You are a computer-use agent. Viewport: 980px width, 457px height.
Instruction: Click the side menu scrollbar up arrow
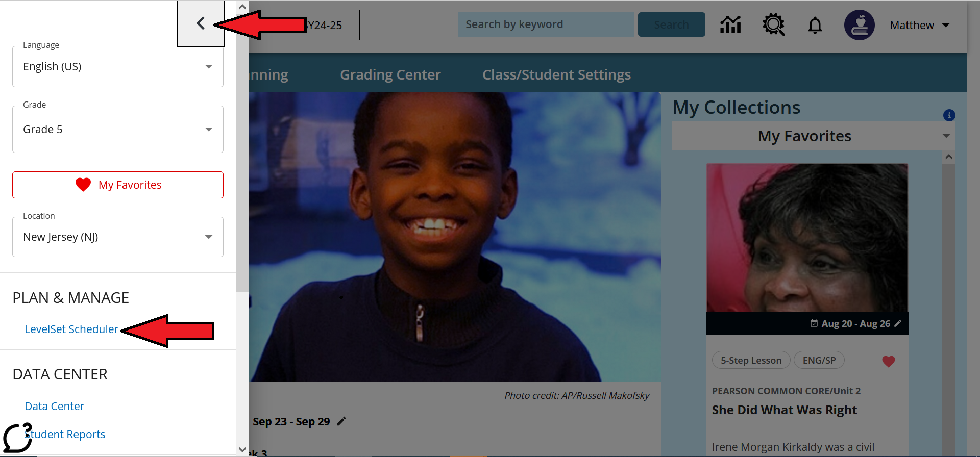tap(242, 7)
